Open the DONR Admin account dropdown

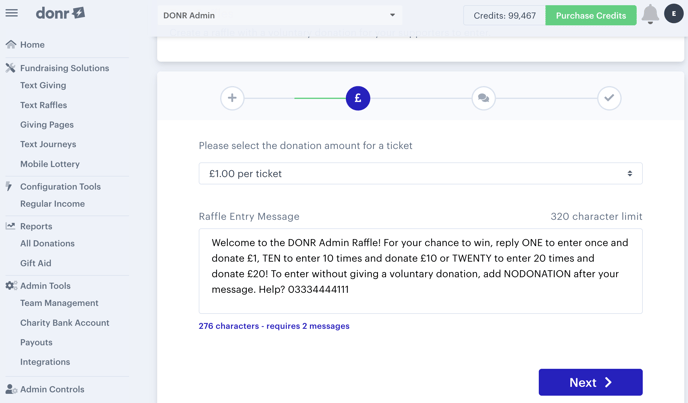280,15
